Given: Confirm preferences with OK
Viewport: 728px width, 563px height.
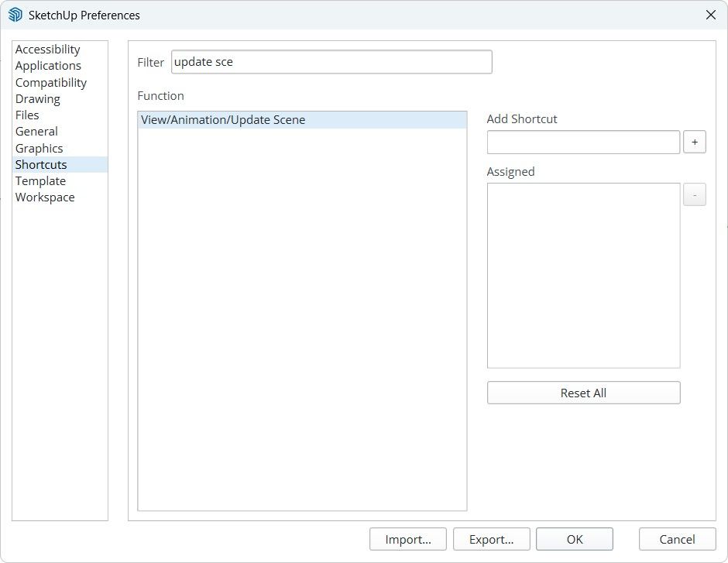Looking at the screenshot, I should pos(575,539).
